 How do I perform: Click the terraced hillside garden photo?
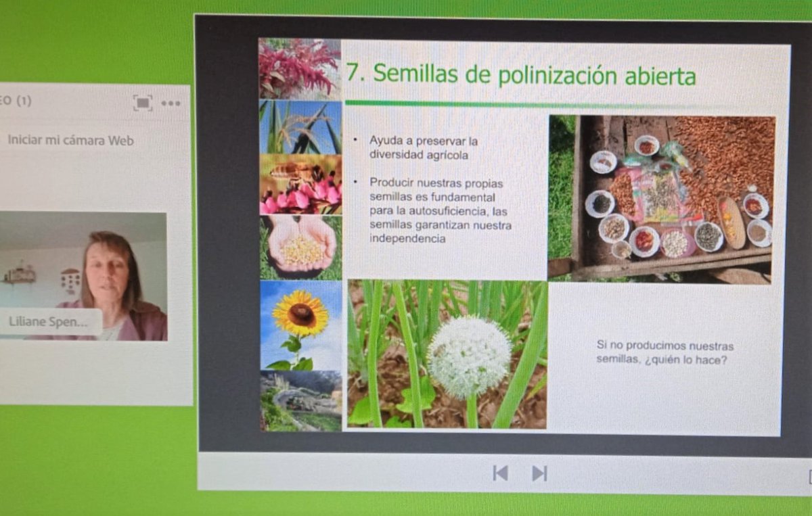pos(302,401)
